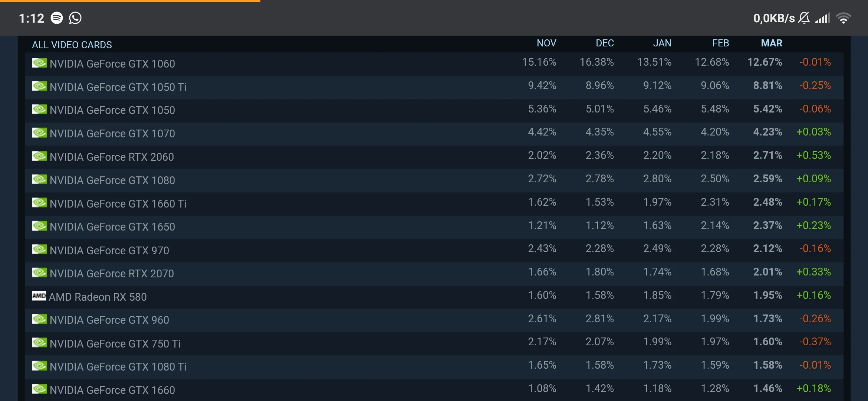This screenshot has width=868, height=401.
Task: Click NVIDIA logo beside RTX 2060
Action: click(x=39, y=156)
